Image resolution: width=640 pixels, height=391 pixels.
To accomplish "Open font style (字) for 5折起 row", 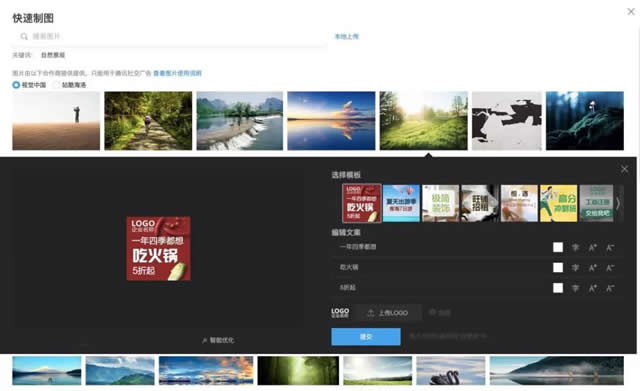I will click(576, 288).
